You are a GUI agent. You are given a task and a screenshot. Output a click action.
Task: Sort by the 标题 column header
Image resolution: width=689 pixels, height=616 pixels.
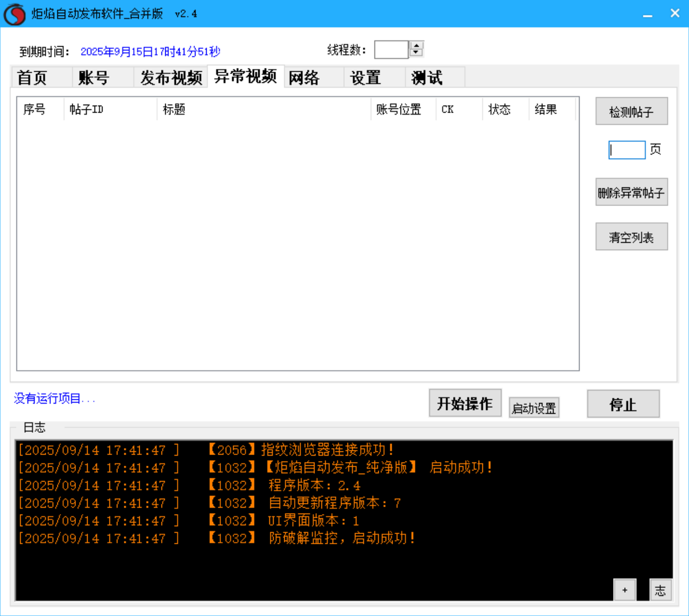263,109
